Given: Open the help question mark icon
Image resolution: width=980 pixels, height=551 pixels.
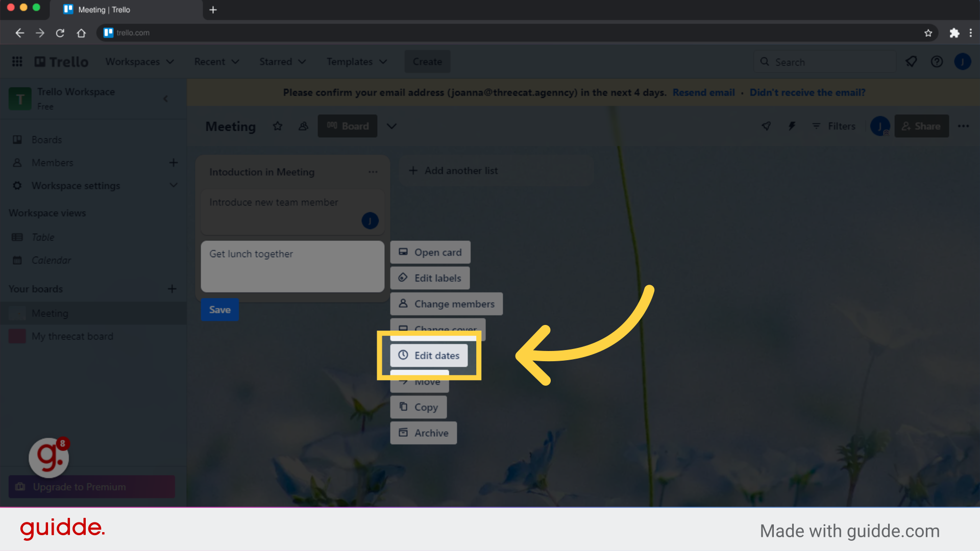Looking at the screenshot, I should [937, 61].
